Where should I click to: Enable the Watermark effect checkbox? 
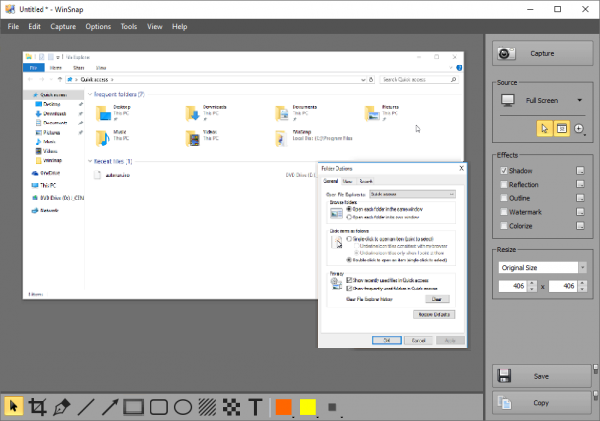coord(504,212)
